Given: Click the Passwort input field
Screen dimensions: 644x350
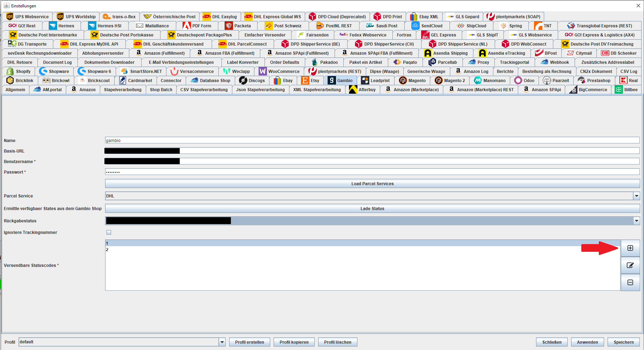Looking at the screenshot, I should (372, 172).
